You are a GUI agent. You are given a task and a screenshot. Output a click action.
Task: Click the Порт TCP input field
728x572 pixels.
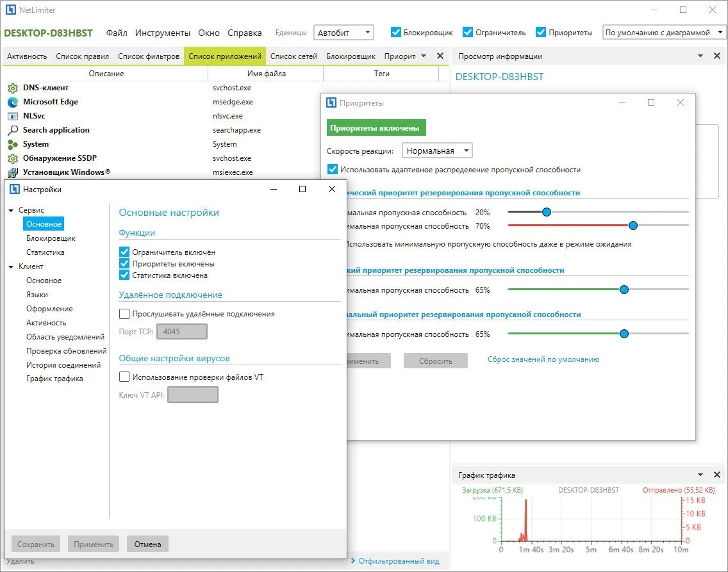[182, 332]
